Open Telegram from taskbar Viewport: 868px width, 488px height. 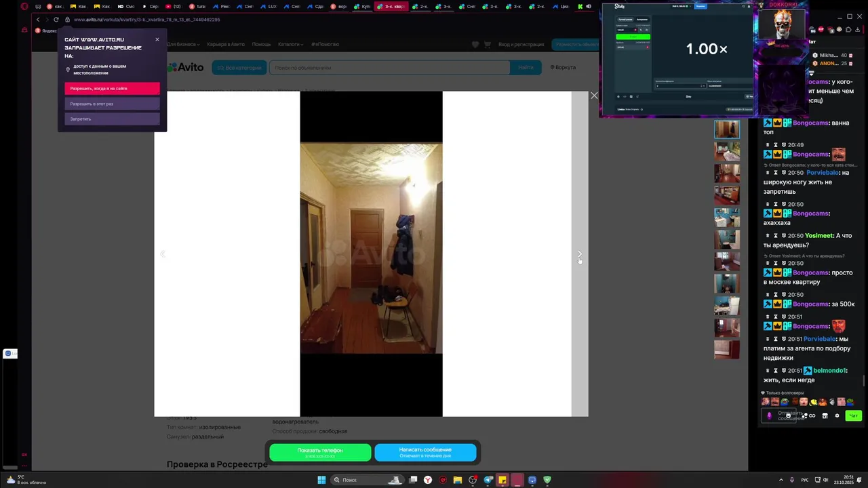click(x=488, y=480)
